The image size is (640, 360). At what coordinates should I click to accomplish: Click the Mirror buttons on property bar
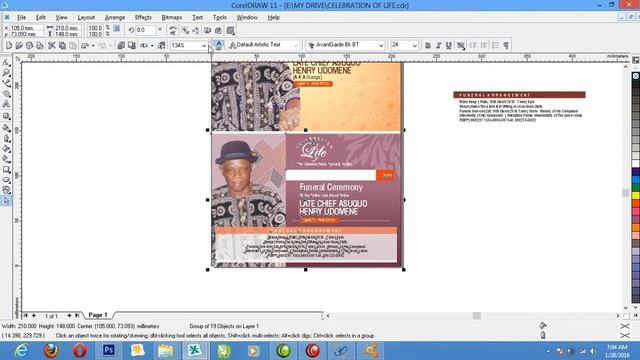[x=173, y=30]
